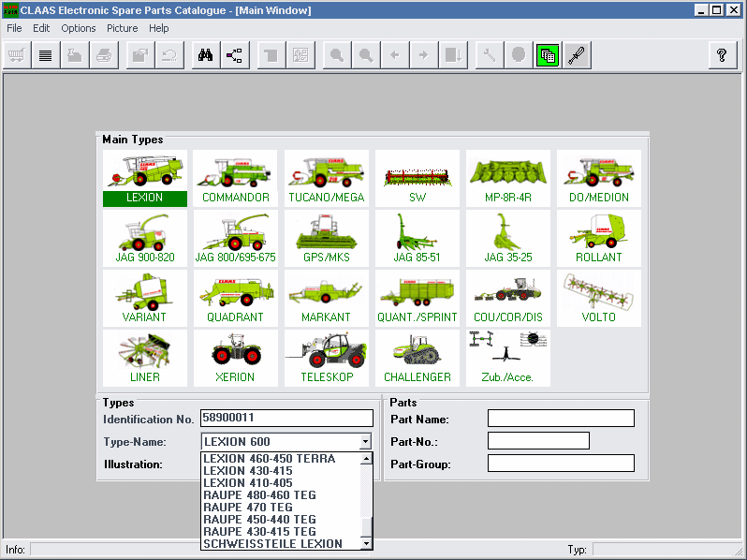Click the Part-No. input field
Viewport: 747px width, 560px height.
click(538, 441)
